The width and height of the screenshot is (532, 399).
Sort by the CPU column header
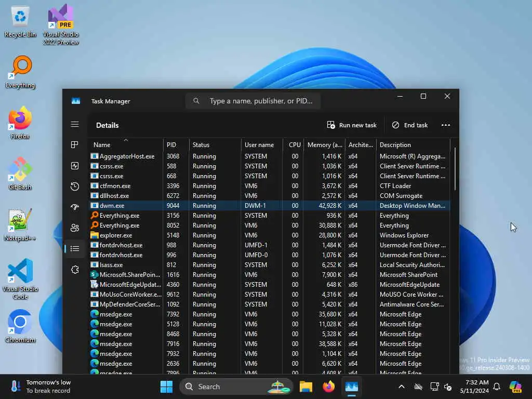294,144
